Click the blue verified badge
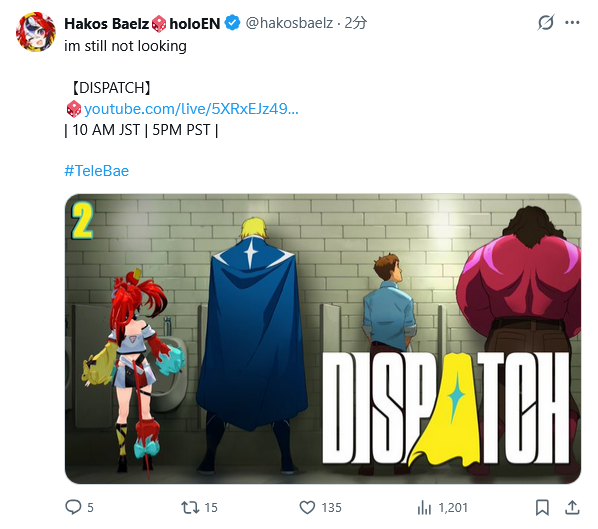Viewport: 598px width, 529px height. point(232,23)
